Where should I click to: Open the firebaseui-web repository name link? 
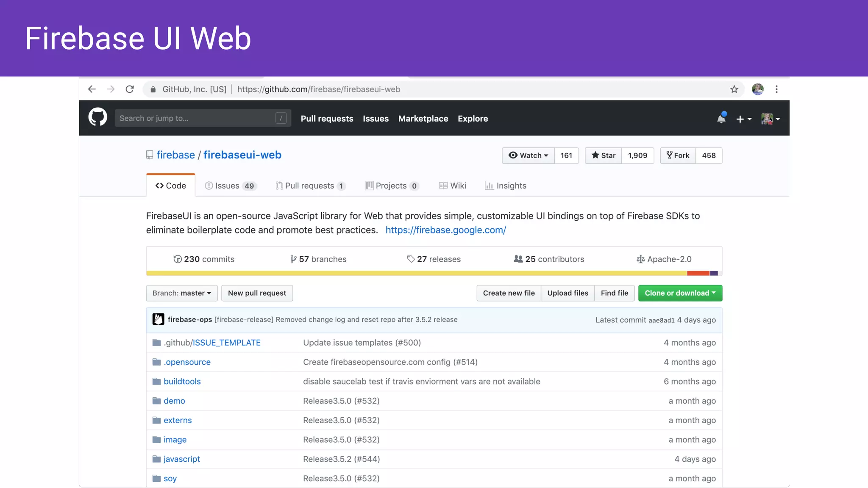click(x=242, y=155)
